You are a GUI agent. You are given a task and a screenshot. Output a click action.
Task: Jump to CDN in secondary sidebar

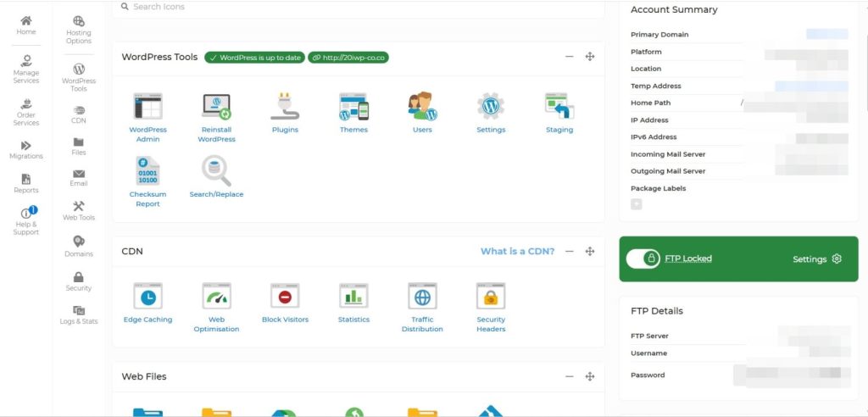click(79, 114)
